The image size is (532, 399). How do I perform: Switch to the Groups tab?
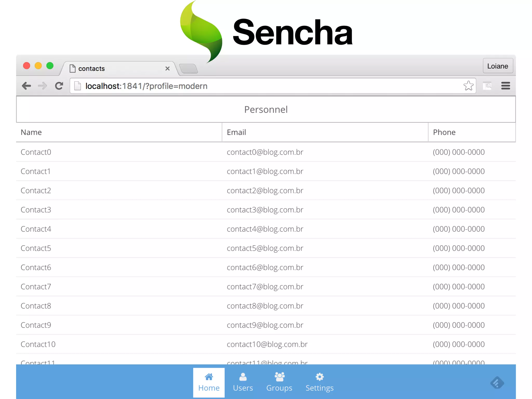click(279, 382)
